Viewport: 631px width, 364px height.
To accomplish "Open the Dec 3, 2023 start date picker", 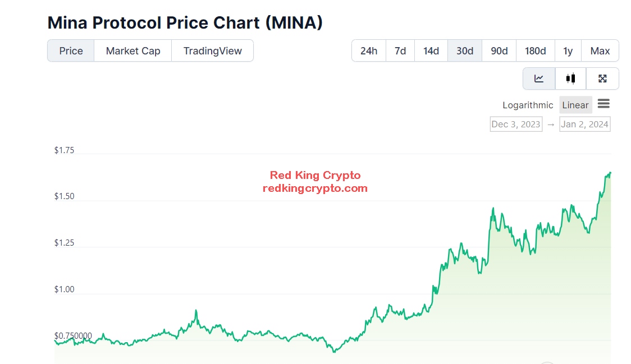I will tap(515, 124).
